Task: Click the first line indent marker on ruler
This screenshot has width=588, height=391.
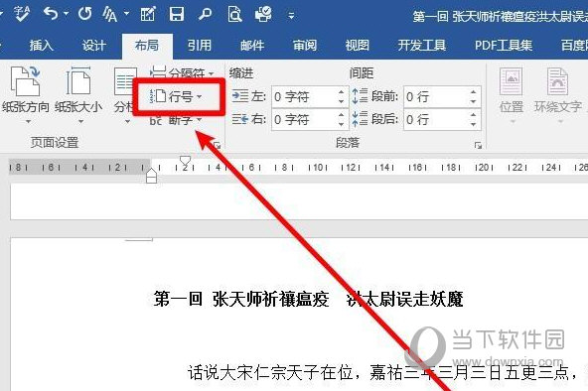Action: coord(185,161)
